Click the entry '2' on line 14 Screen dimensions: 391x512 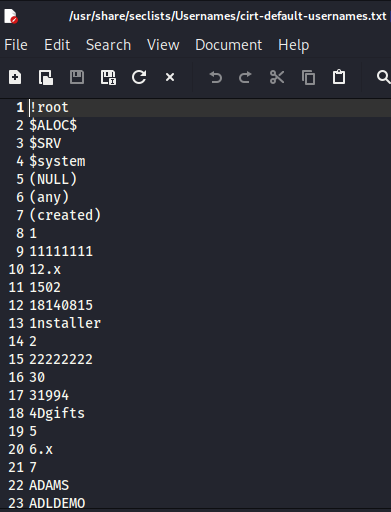point(33,341)
